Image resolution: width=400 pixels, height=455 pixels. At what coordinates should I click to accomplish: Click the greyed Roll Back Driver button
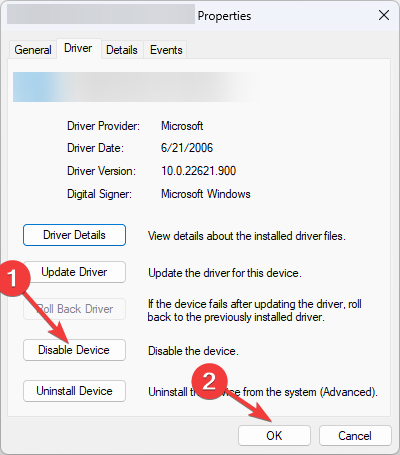point(74,309)
